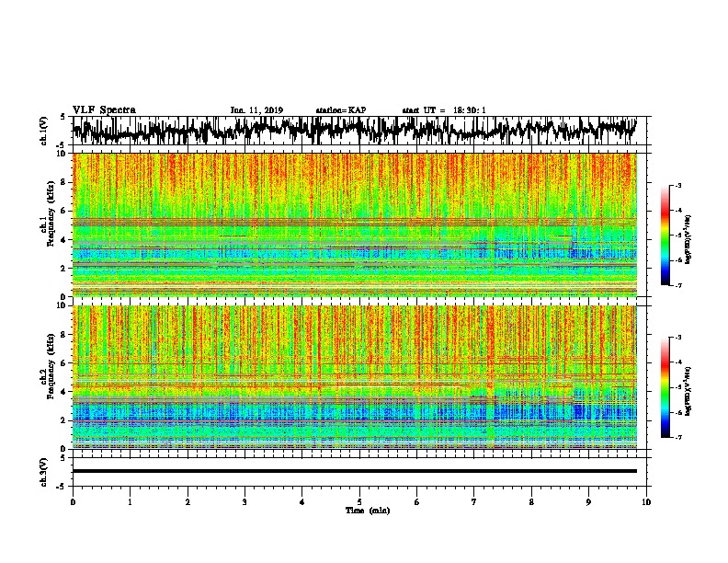Click time axis tick label '3'
728x563 pixels.
[245, 502]
